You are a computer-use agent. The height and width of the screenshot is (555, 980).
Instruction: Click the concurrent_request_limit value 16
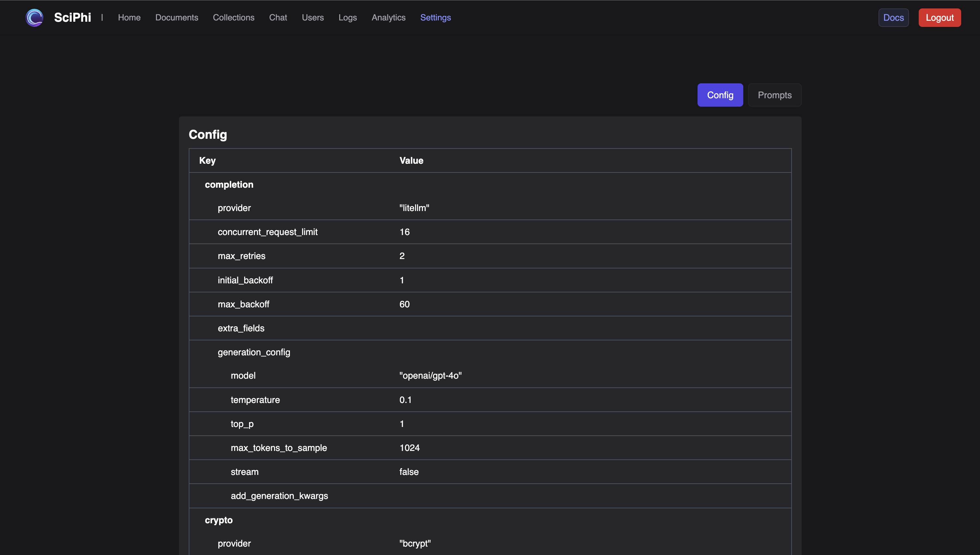click(405, 232)
